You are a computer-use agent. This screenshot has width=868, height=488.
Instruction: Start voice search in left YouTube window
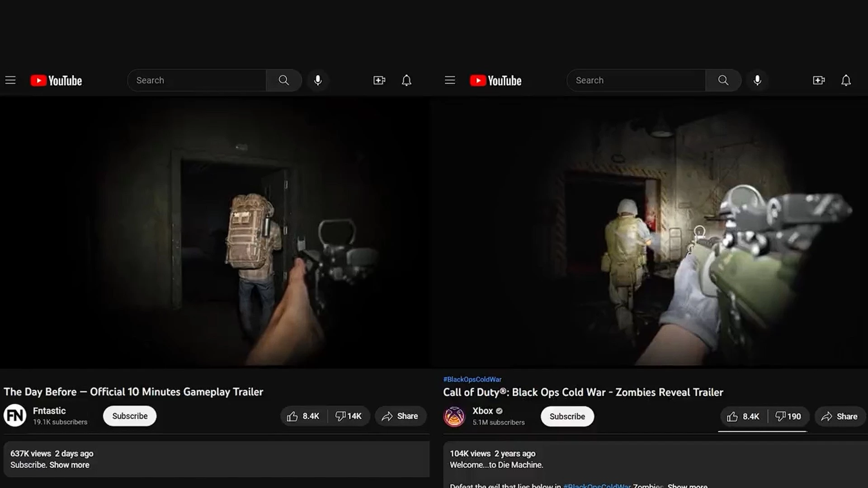tap(318, 80)
